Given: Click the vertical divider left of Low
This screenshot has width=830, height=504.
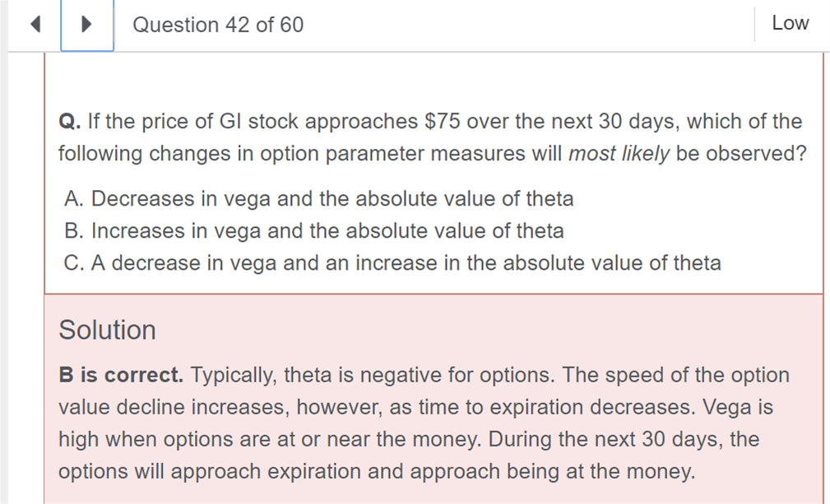Looking at the screenshot, I should pos(754,25).
